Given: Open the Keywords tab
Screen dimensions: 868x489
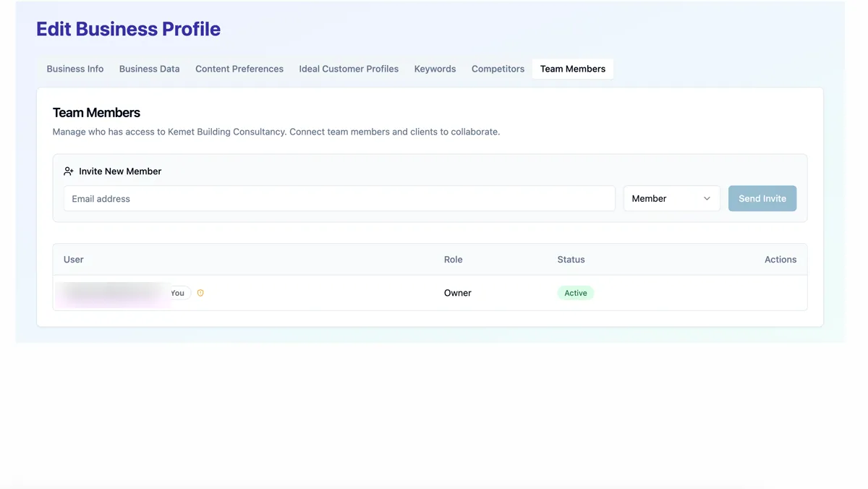Looking at the screenshot, I should [435, 69].
